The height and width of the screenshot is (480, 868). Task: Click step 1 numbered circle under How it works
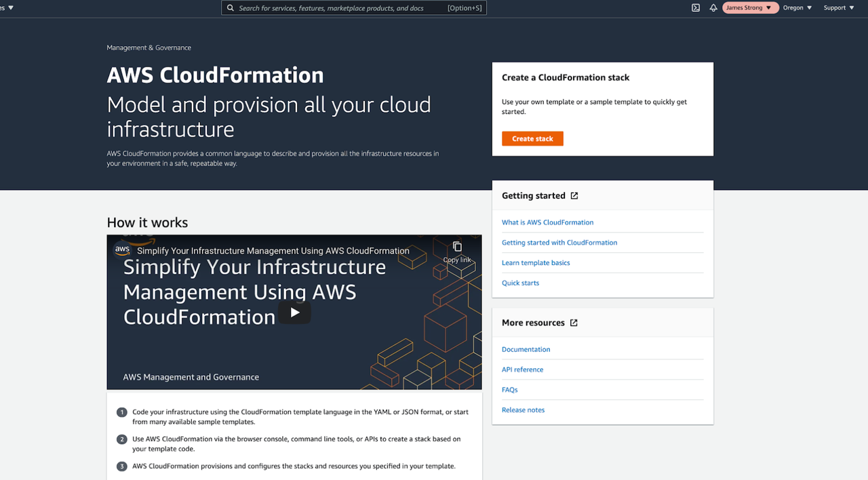tap(121, 412)
